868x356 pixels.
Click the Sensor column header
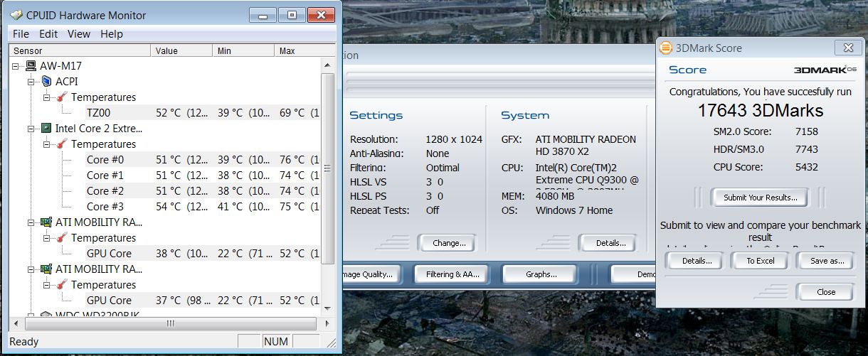(x=80, y=51)
